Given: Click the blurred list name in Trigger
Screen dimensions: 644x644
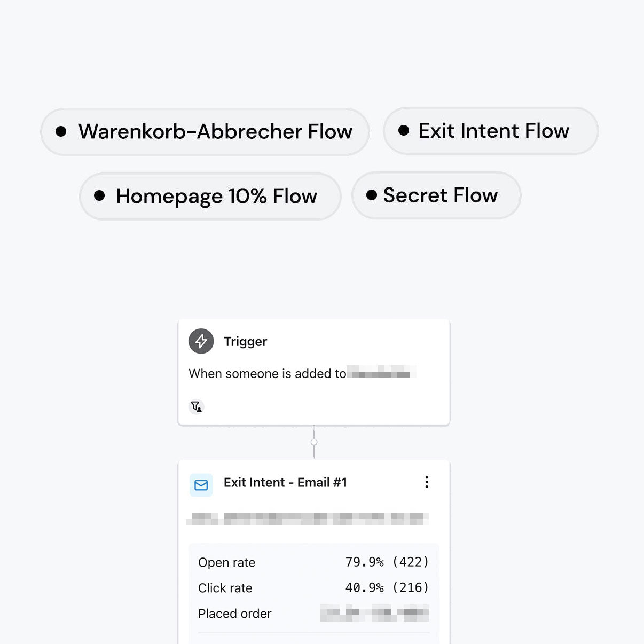Looking at the screenshot, I should pyautogui.click(x=381, y=374).
